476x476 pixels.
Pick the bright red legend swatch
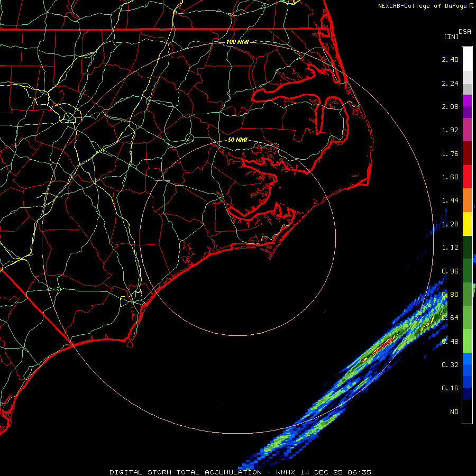tap(467, 177)
